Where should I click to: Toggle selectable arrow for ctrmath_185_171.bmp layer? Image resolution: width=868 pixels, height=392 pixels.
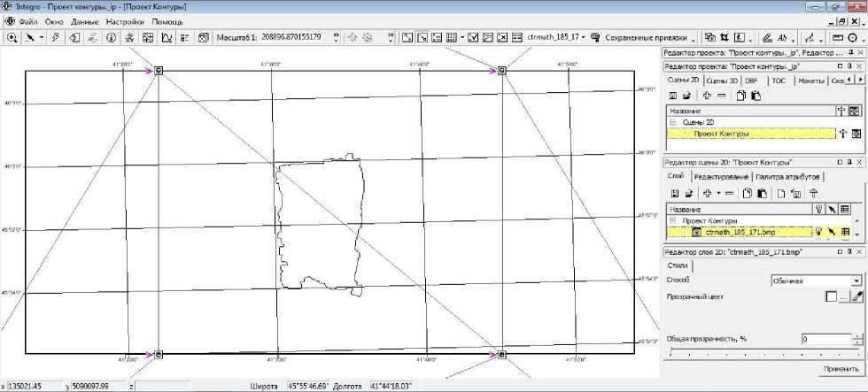832,232
